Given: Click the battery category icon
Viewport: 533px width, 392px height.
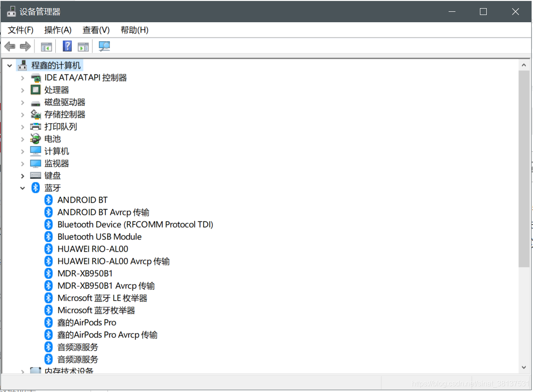Looking at the screenshot, I should 35,139.
